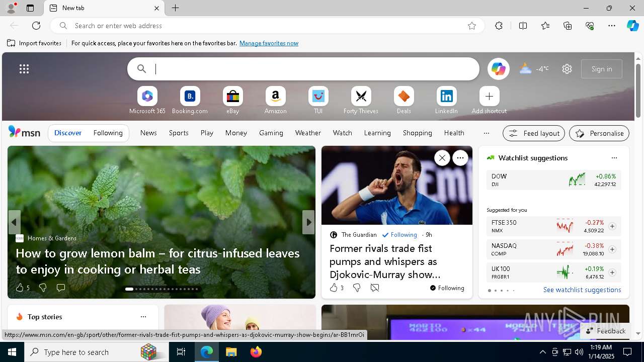644x362 pixels.
Task: Open Firefox from the taskbar
Action: 256,352
